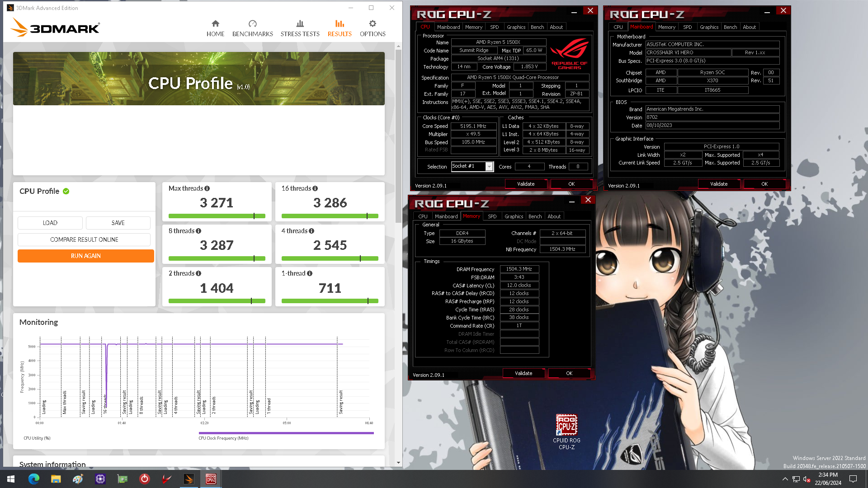Screen dimensions: 868x488
Task: Click processor name AMD Ryzen 5 1500X
Action: (498, 42)
